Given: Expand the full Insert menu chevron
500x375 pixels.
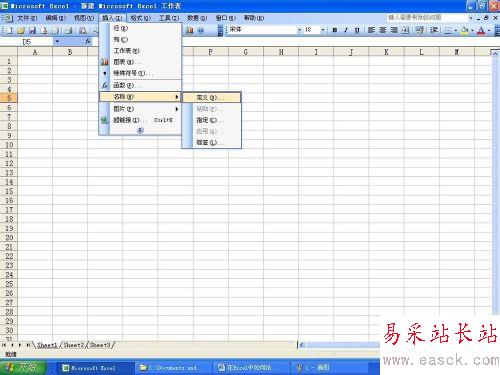Looking at the screenshot, I should click(140, 130).
